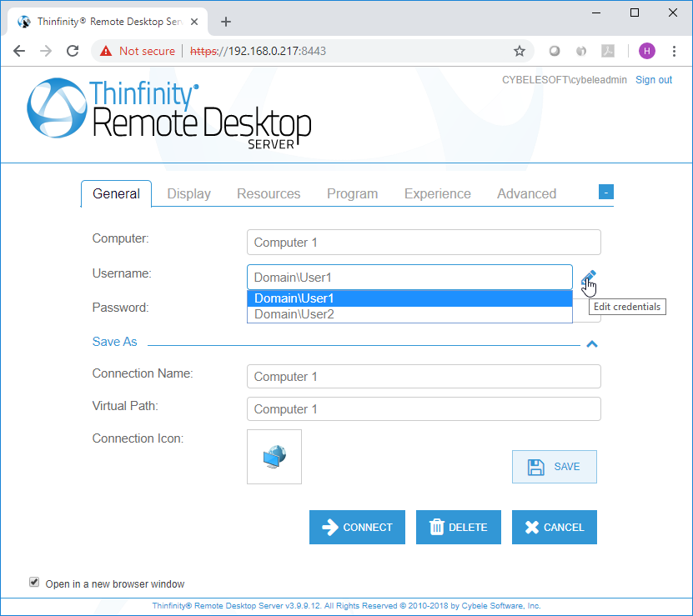Click the DELETE button
Viewport: 693px width, 616px height.
(459, 527)
